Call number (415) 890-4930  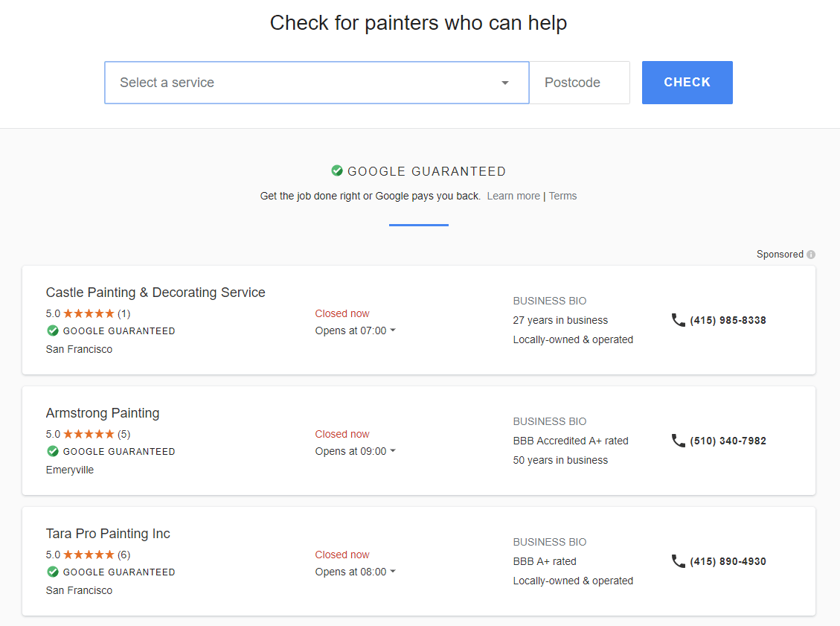(728, 562)
